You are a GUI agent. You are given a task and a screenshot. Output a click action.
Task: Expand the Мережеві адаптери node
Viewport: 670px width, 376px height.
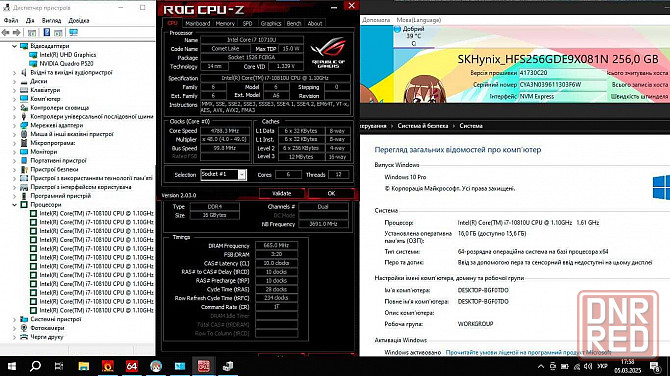coord(15,125)
